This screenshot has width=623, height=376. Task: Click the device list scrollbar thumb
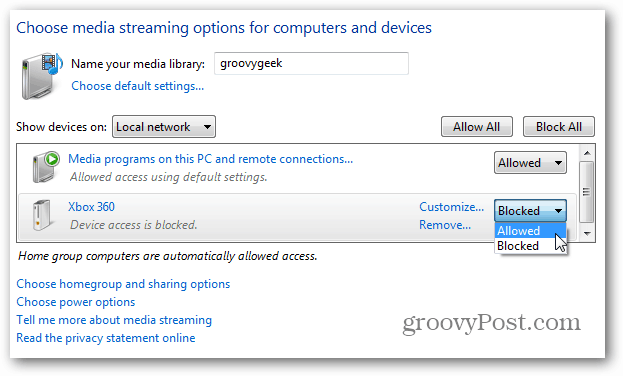pos(587,192)
